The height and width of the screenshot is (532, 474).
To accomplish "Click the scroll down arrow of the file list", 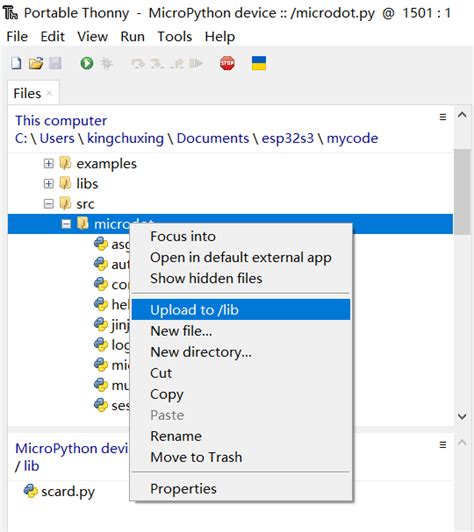I will click(462, 416).
